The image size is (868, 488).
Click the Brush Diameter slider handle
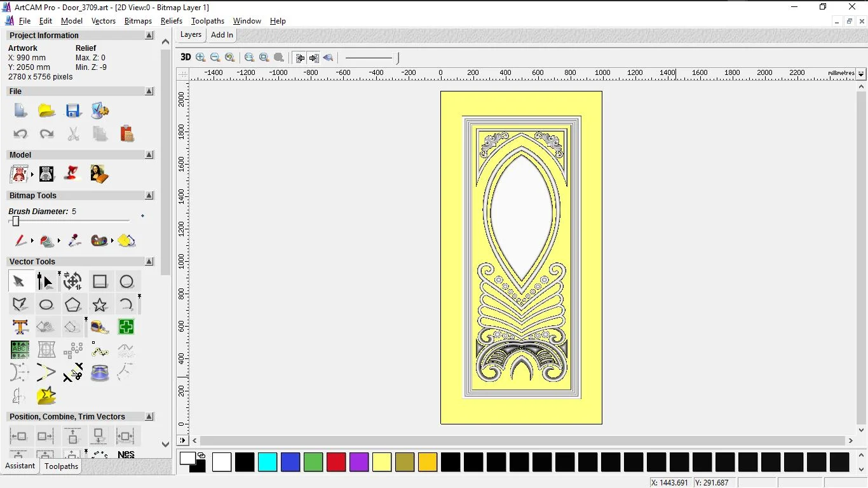pos(16,221)
